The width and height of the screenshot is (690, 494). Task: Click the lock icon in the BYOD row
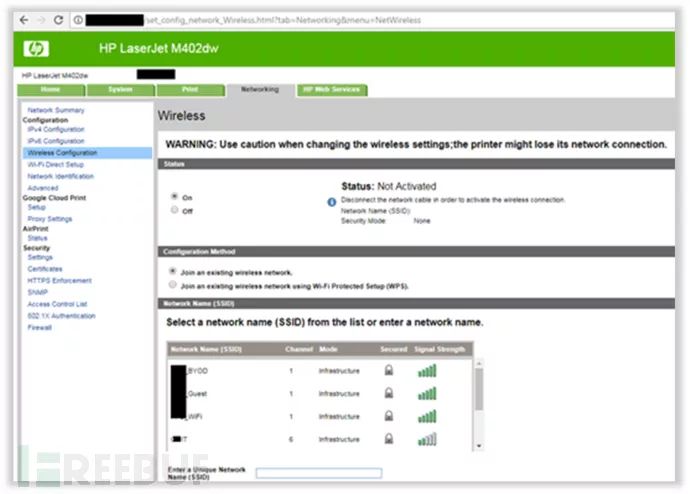[389, 370]
